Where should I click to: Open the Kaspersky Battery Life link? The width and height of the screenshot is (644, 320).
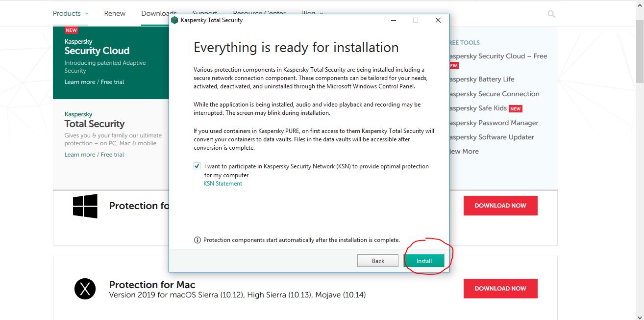click(481, 79)
